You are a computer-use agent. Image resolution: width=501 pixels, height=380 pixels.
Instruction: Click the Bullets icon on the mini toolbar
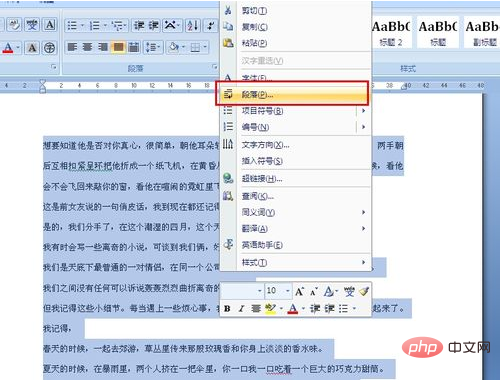(343, 309)
